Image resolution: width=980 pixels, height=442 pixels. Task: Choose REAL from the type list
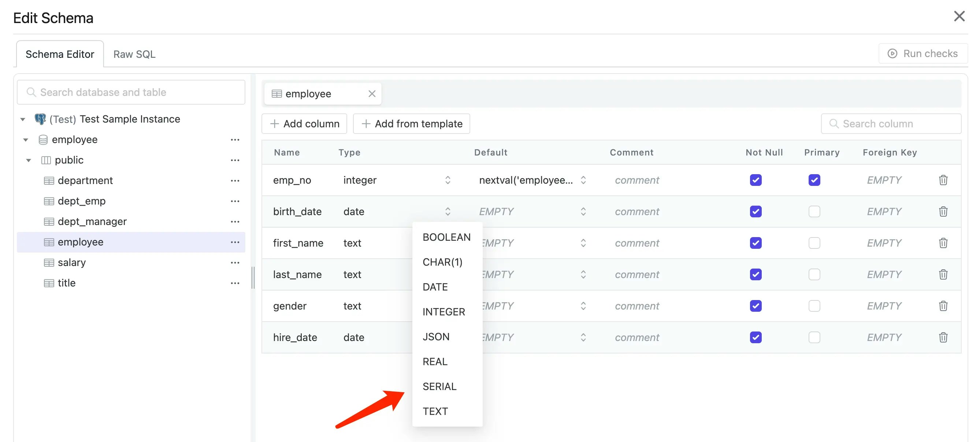click(447, 362)
